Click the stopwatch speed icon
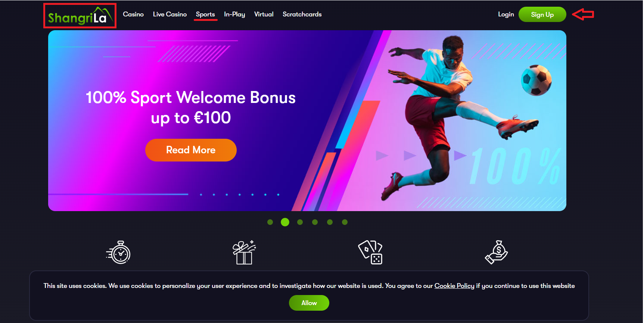 tap(118, 253)
